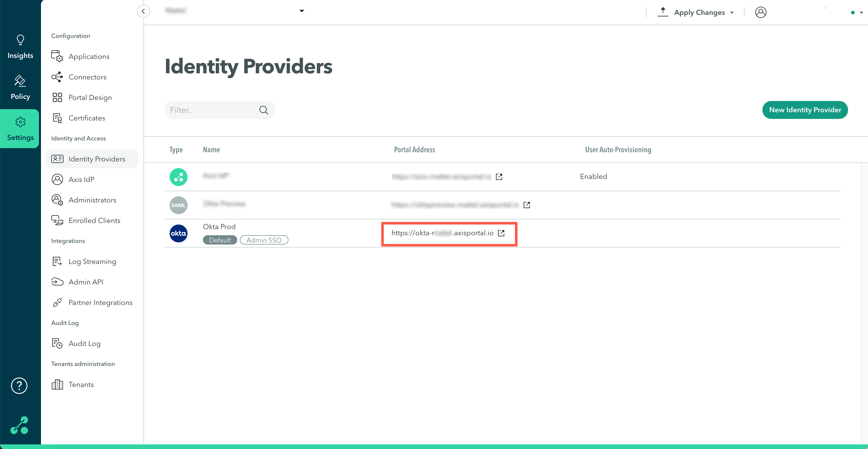Click the New Identity Provider button
The height and width of the screenshot is (449, 868).
tap(805, 110)
